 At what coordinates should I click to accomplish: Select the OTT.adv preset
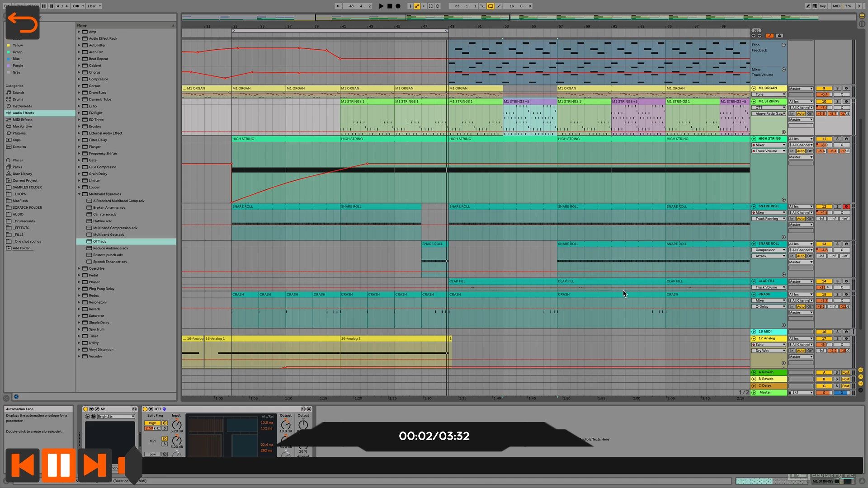pos(127,241)
